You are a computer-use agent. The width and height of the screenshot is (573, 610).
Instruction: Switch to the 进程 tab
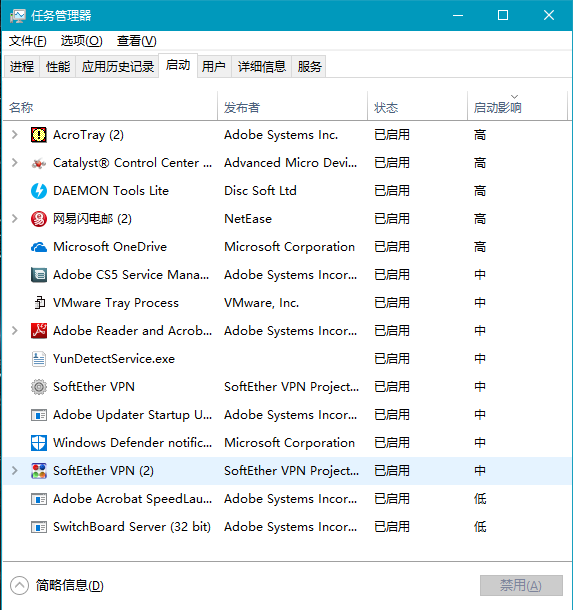[x=22, y=67]
